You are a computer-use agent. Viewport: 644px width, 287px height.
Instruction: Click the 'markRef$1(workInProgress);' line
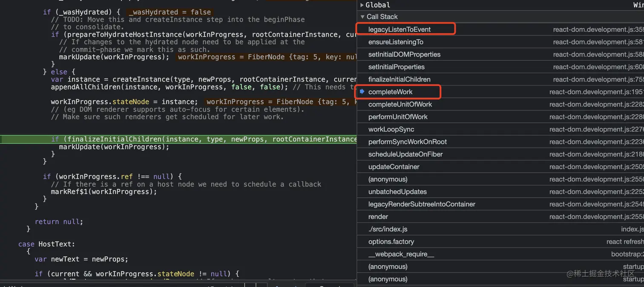(x=104, y=192)
